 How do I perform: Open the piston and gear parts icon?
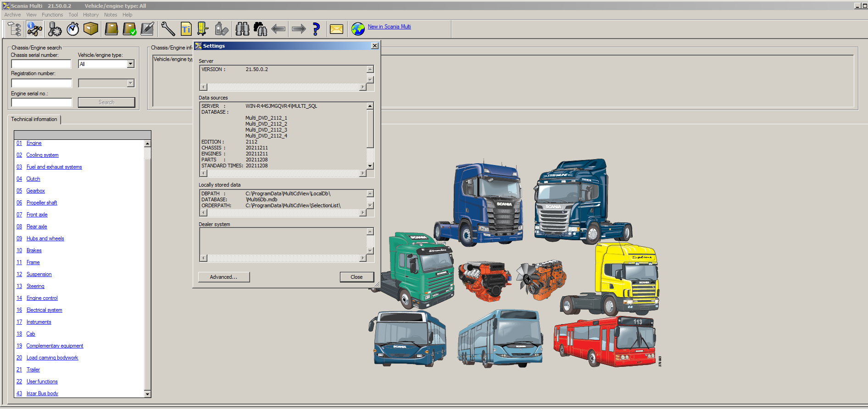[x=55, y=29]
